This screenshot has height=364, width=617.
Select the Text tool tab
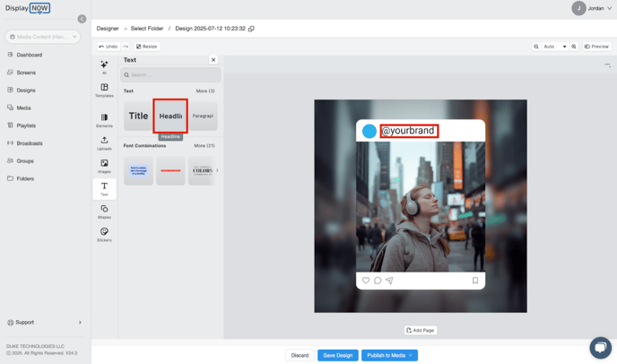click(104, 189)
